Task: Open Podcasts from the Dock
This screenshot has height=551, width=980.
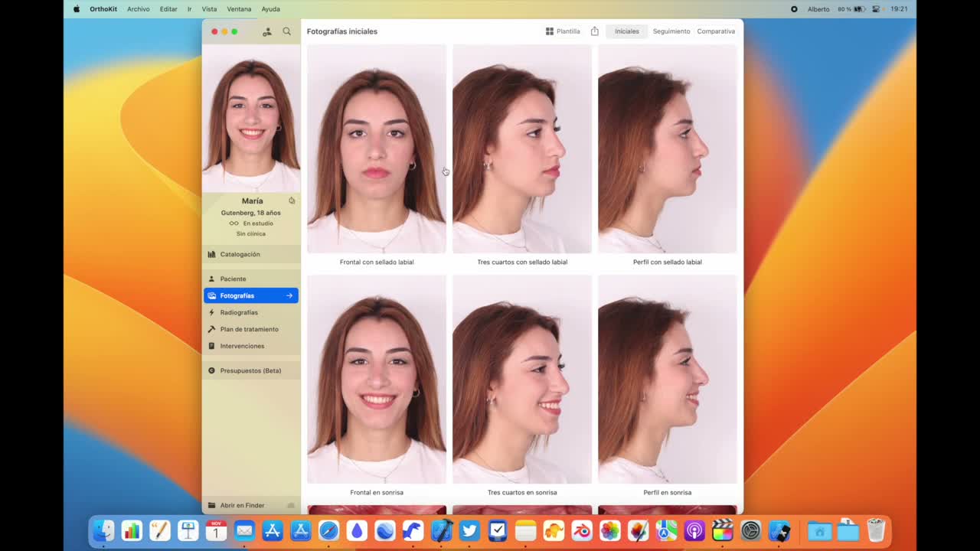Action: coord(694,530)
